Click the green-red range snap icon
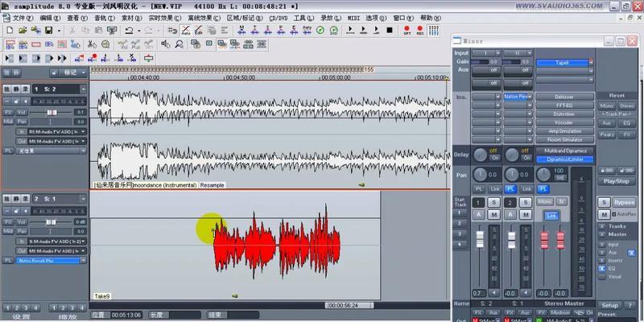644x322 pixels. (x=148, y=58)
